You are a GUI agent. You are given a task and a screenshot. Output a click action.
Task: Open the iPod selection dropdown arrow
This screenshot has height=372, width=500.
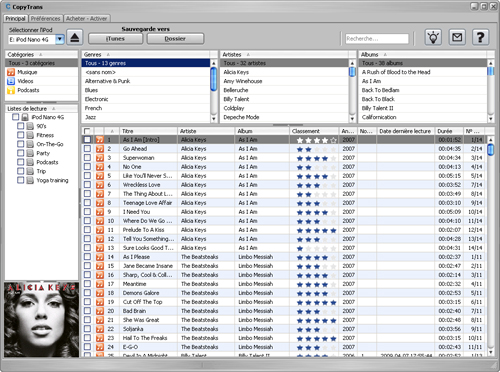tap(60, 39)
